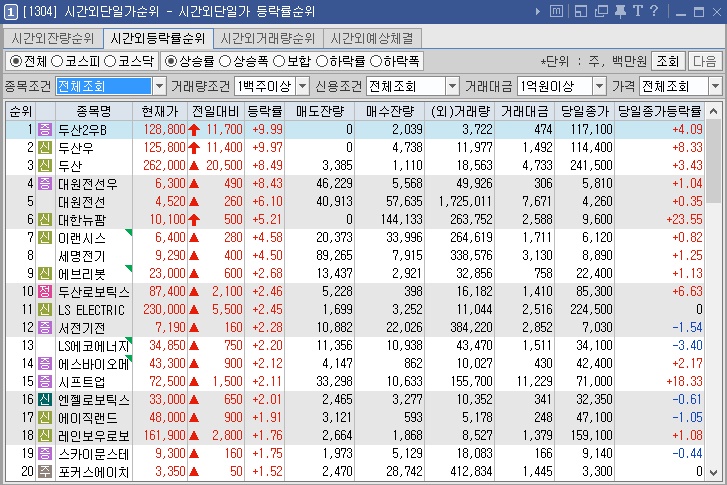Click the 신 badge beside 에브리봇
Image resolution: width=727 pixels, height=485 pixels.
pyautogui.click(x=45, y=274)
